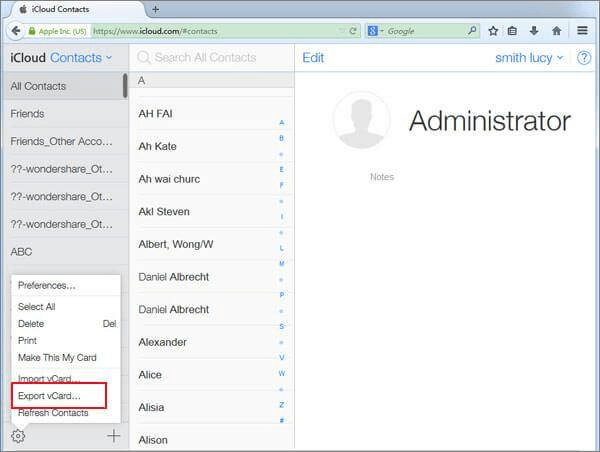Open the Google search engine selector
This screenshot has width=600, height=452.
(375, 31)
